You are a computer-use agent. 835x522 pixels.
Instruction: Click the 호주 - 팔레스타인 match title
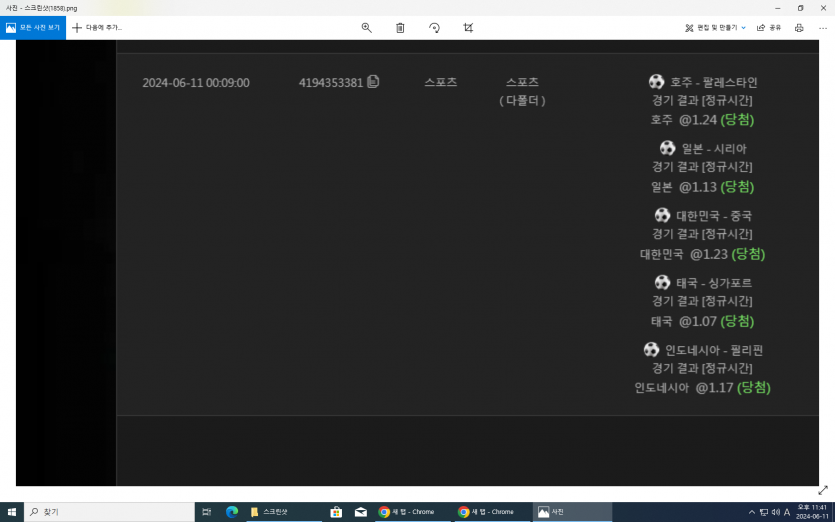pyautogui.click(x=714, y=82)
